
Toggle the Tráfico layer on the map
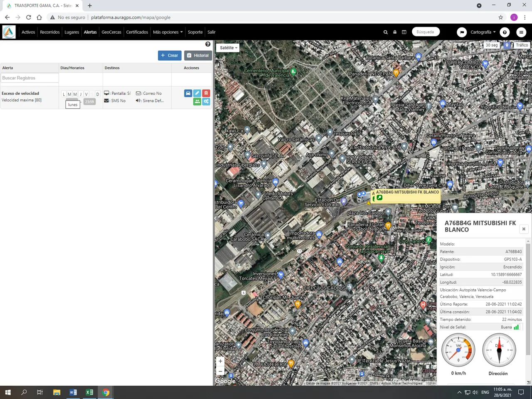522,45
